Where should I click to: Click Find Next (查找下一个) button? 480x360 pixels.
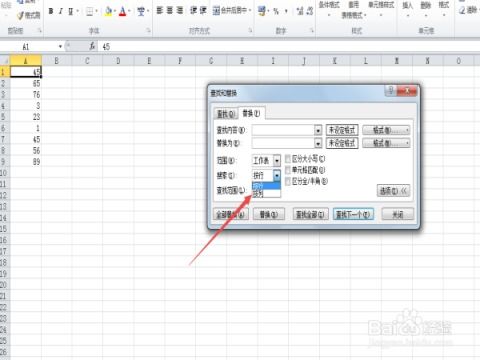pyautogui.click(x=353, y=214)
